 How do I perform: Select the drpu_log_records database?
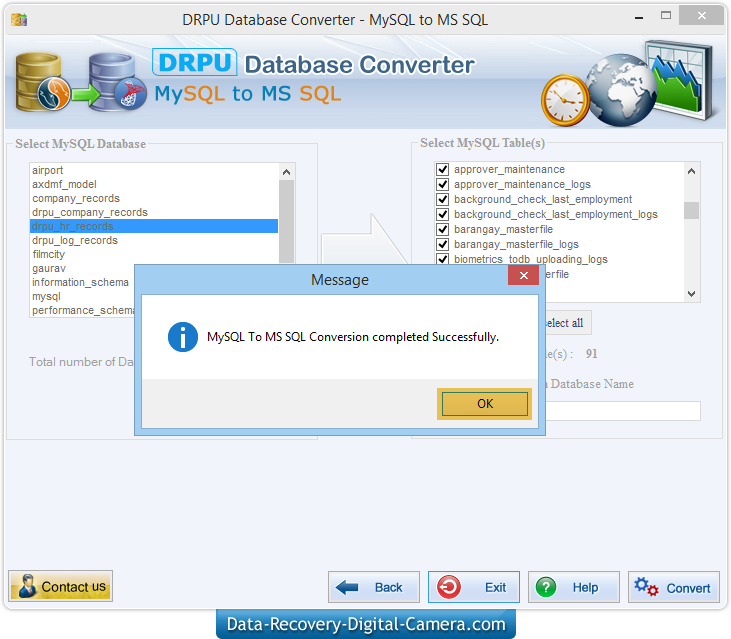(154, 240)
